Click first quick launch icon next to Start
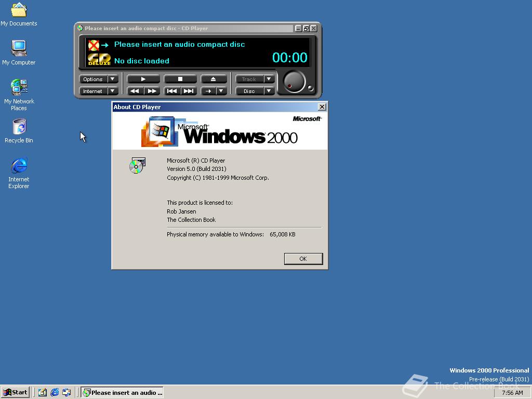 [43, 393]
